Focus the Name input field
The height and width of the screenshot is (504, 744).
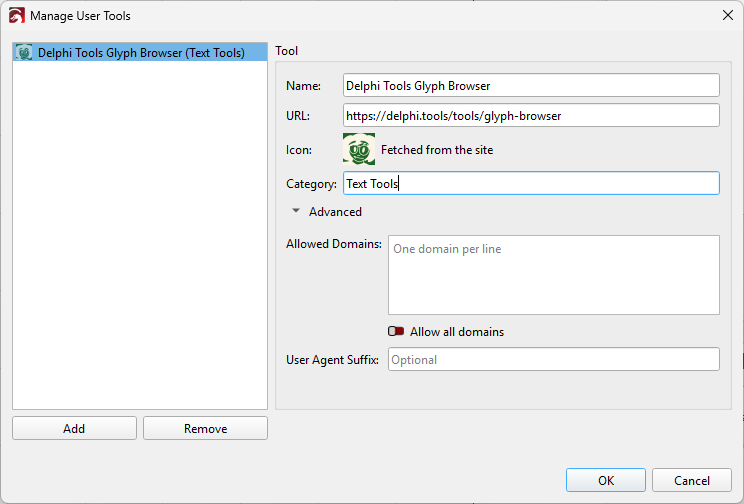click(x=531, y=85)
